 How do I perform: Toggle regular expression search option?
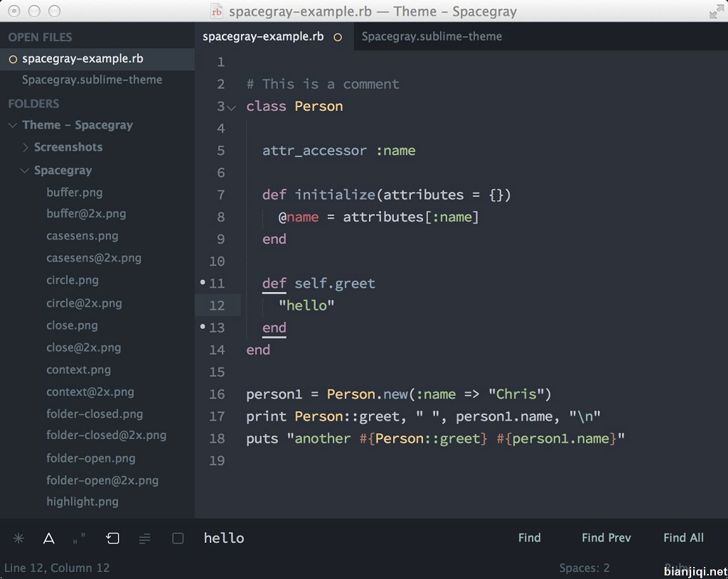pyautogui.click(x=18, y=539)
